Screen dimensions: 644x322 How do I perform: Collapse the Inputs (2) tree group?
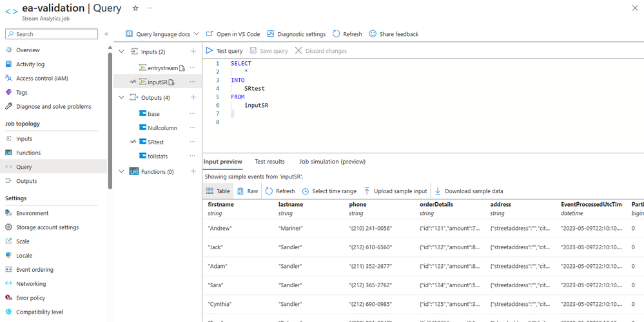click(121, 52)
